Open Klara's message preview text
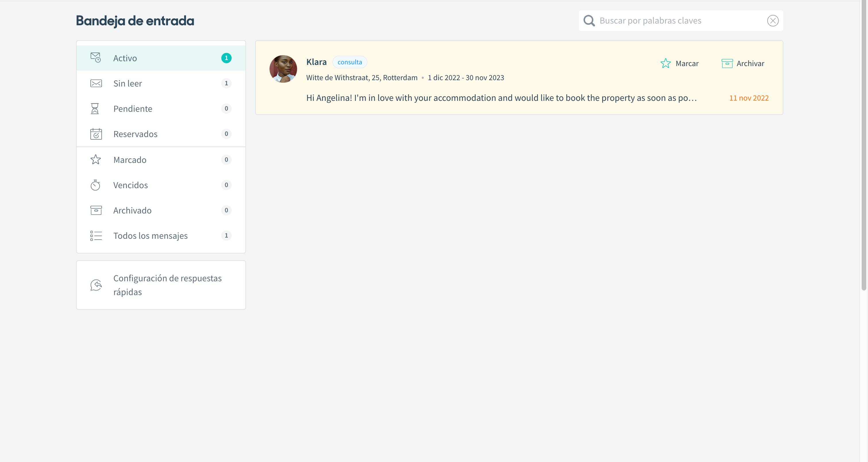Screen dimensions: 868x462 point(501,98)
